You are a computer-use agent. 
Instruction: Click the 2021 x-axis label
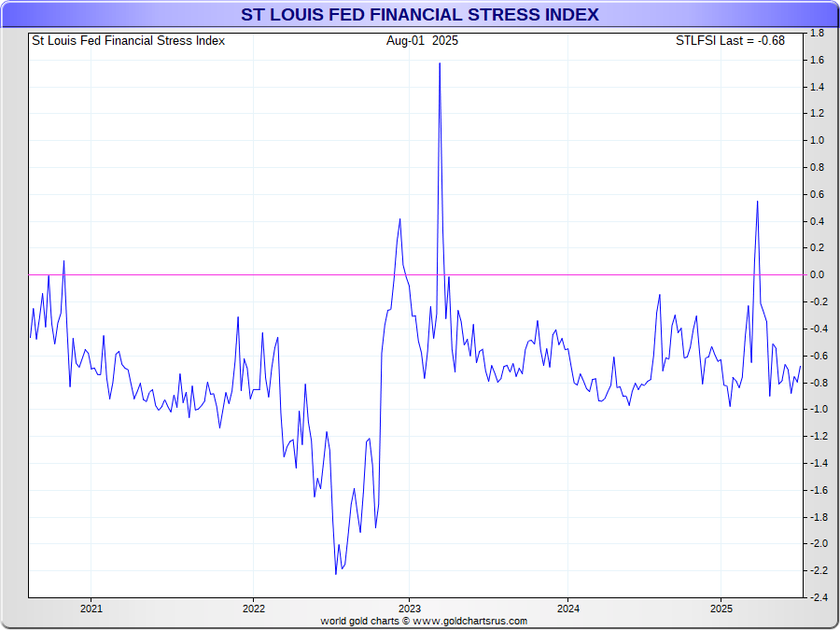pyautogui.click(x=91, y=609)
